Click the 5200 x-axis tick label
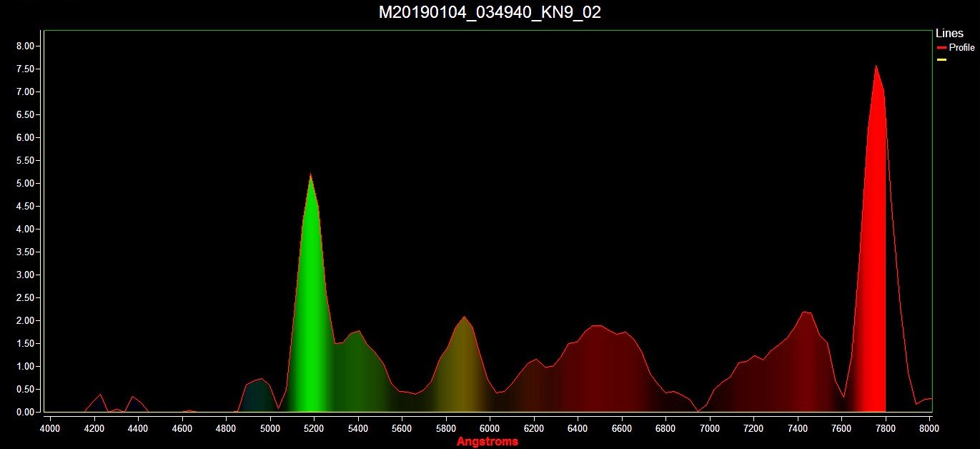980x449 pixels. (x=314, y=429)
